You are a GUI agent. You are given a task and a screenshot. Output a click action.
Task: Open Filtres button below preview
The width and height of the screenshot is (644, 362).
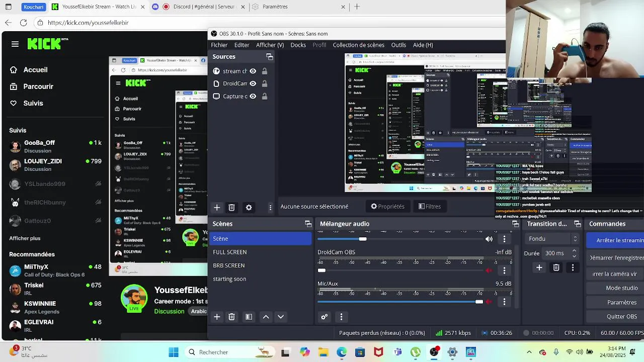tap(430, 206)
